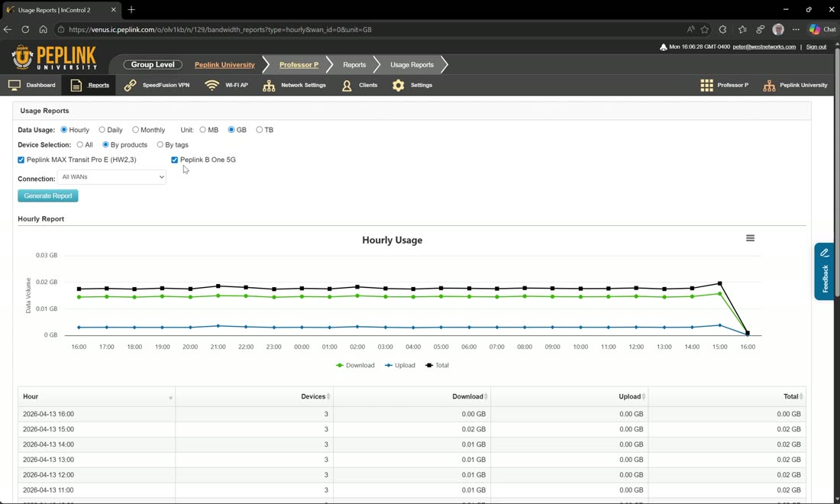
Task: Click the favorites star icon
Action: [x=705, y=30]
